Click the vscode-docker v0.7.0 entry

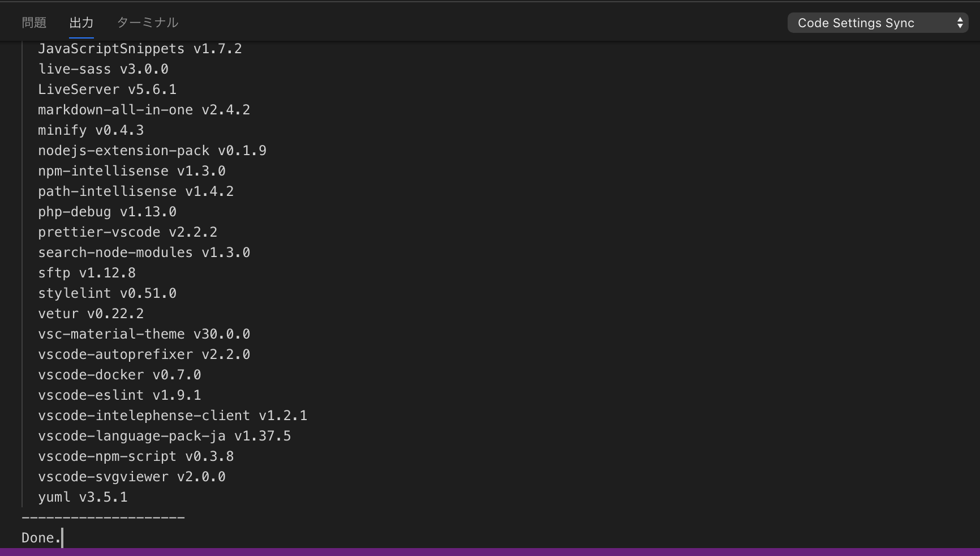(x=119, y=375)
